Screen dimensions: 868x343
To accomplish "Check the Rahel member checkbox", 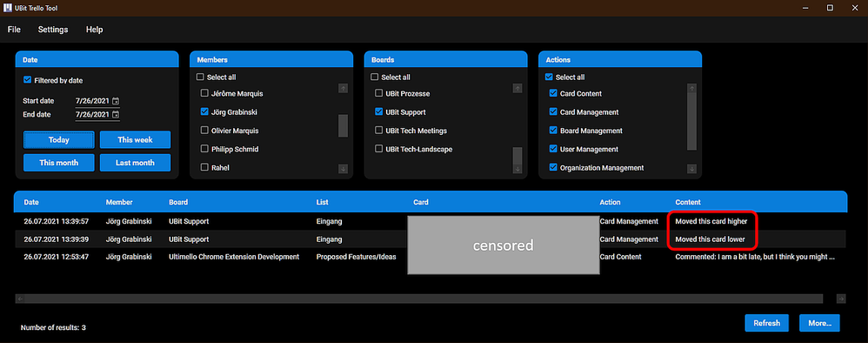I will 204,167.
